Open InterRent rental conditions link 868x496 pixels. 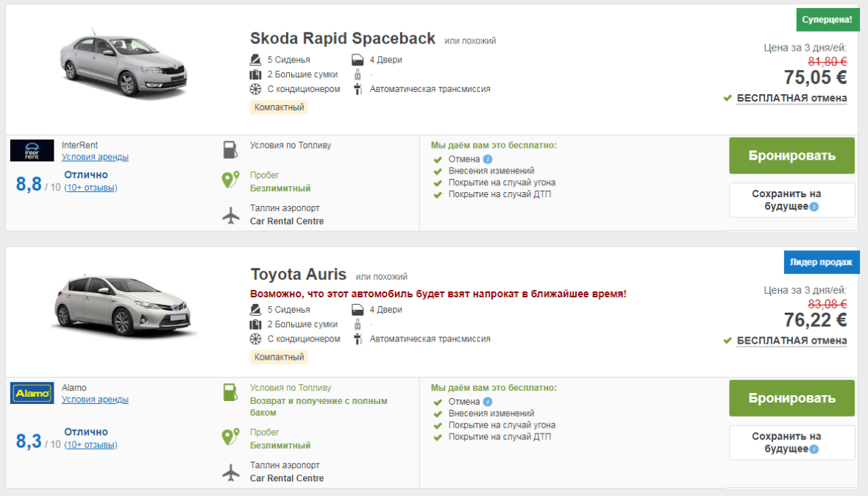(x=95, y=157)
